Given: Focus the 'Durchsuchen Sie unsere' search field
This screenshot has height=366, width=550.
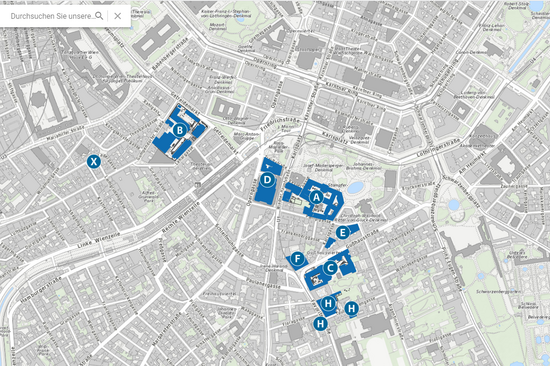Looking at the screenshot, I should click(x=53, y=16).
